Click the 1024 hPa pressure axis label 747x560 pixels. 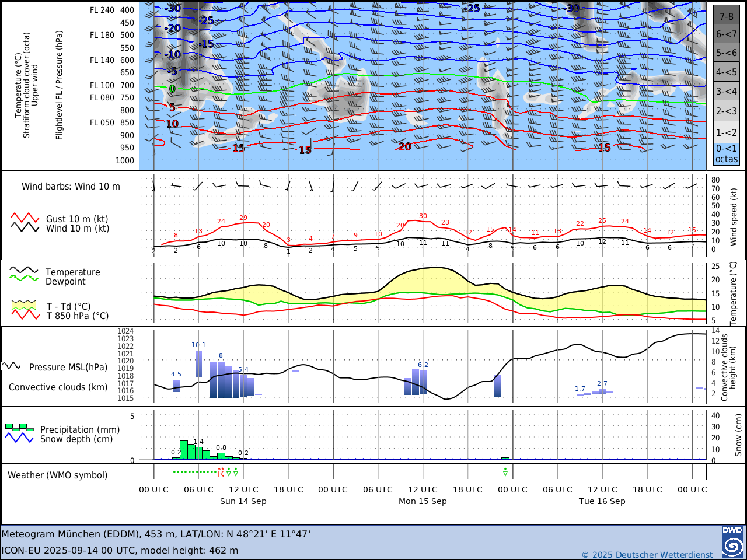pyautogui.click(x=125, y=331)
